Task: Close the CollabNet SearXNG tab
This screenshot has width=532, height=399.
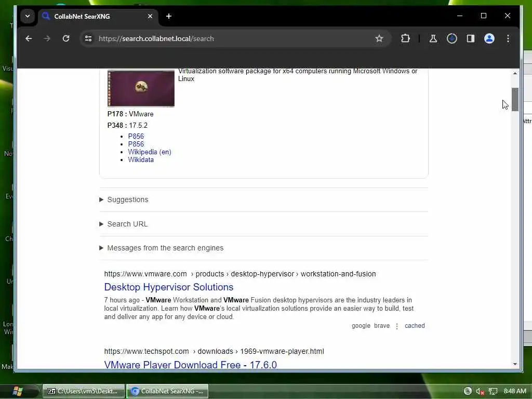Action: (x=150, y=16)
